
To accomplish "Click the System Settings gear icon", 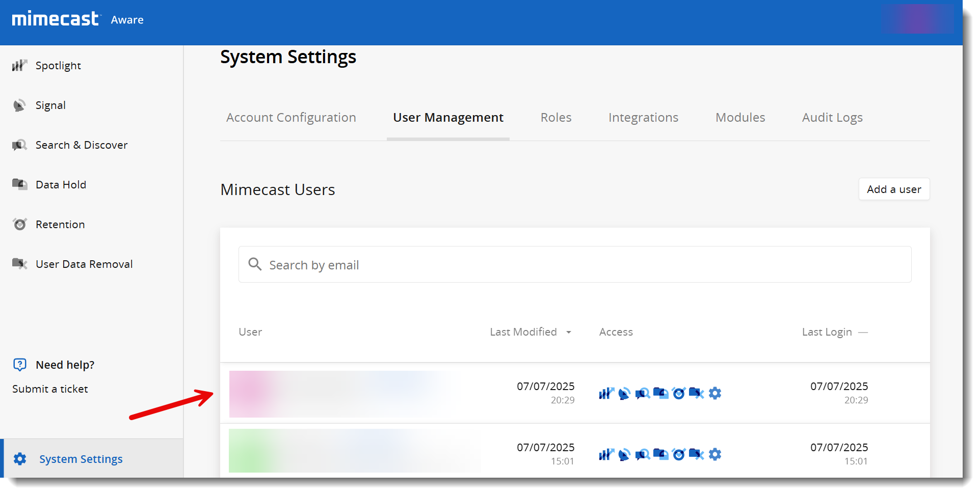I will [x=20, y=459].
